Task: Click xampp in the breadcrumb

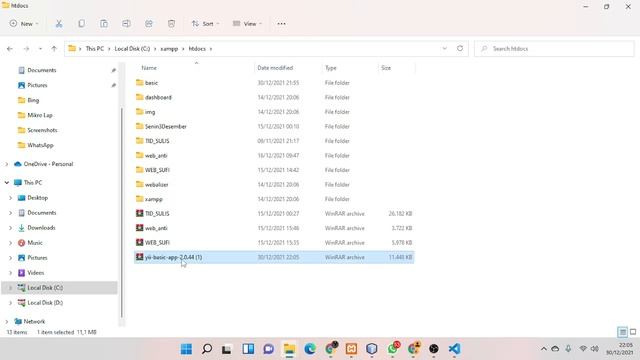Action: point(169,49)
